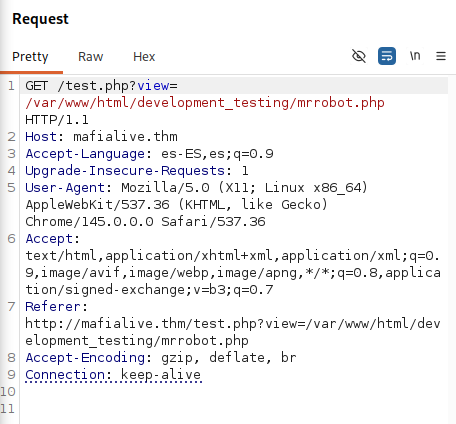The image size is (456, 424).
Task: Click the tion/signed-exchange;v=b3;q=0.7 text
Action: (x=149, y=290)
